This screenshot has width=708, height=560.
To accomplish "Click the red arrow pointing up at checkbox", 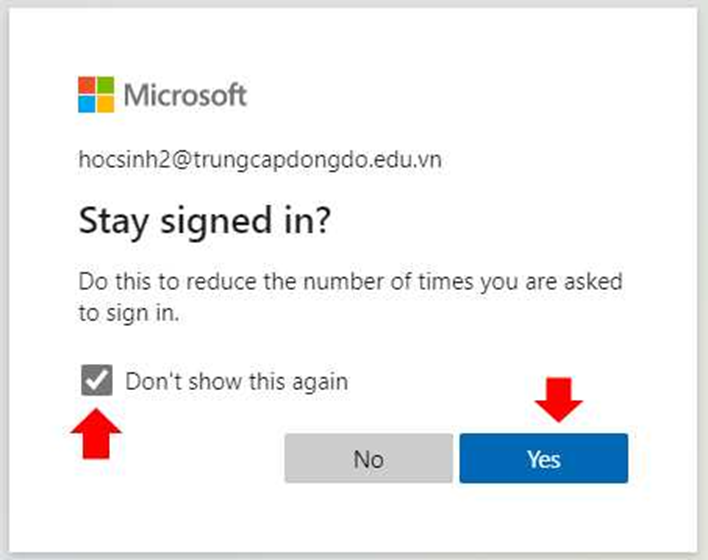I will coord(96,434).
